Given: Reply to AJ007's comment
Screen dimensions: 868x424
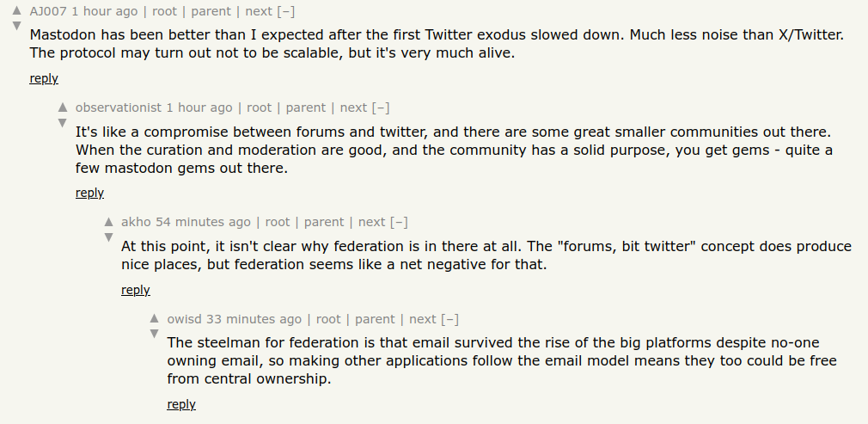Looking at the screenshot, I should coord(44,78).
